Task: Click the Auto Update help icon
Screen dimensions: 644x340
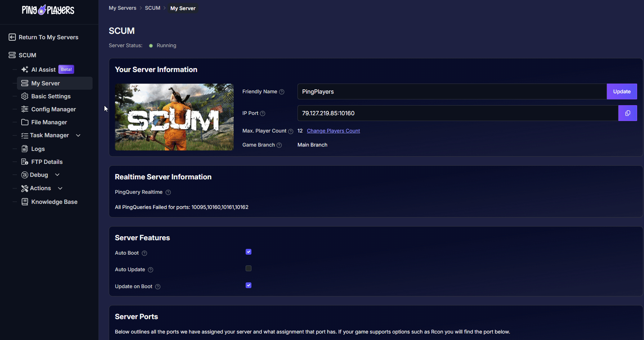Action: pos(151,270)
